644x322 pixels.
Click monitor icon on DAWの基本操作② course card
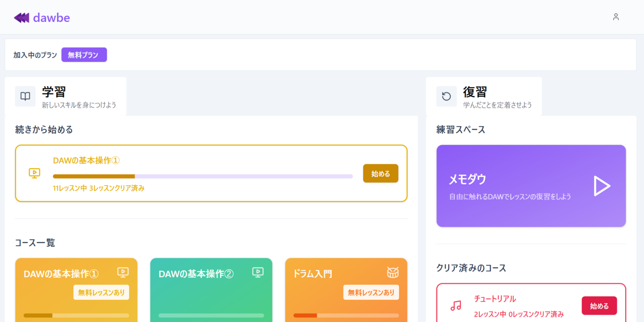click(x=258, y=272)
